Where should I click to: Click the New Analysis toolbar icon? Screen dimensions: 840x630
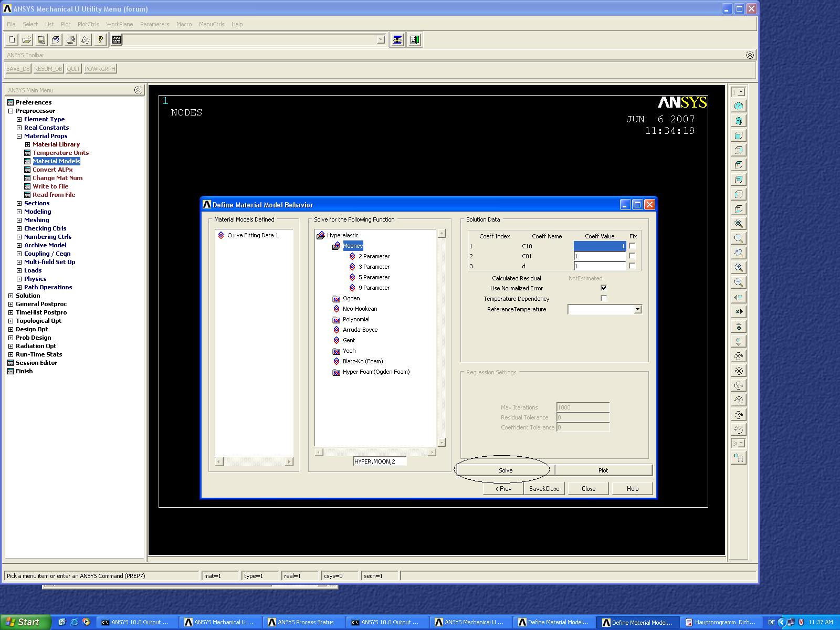pos(12,39)
